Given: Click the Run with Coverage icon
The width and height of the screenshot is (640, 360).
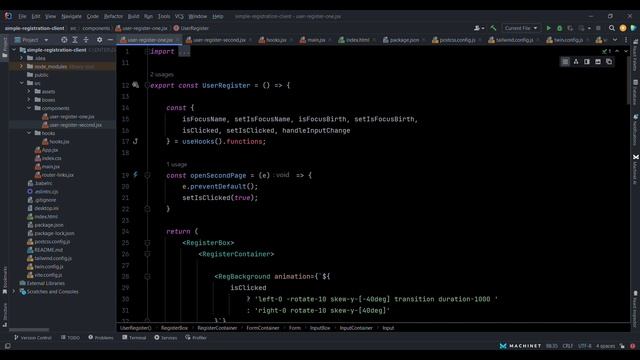Looking at the screenshot, I should [570, 28].
